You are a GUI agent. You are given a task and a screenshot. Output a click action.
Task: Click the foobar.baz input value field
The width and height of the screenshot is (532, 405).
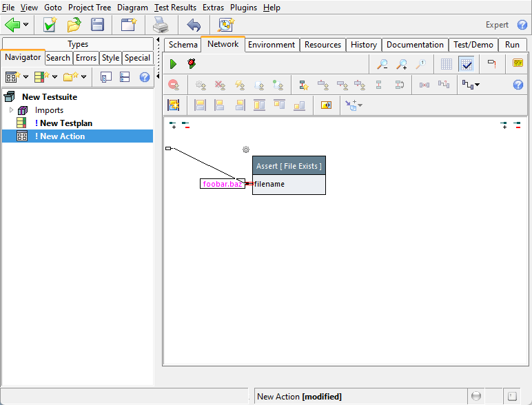[222, 185]
